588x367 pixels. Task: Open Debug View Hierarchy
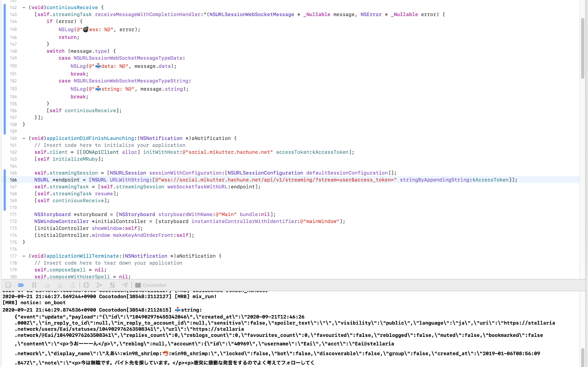(86, 285)
